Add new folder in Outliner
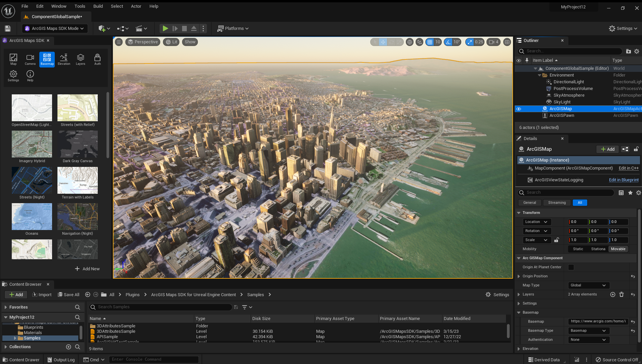642x364 pixels. click(628, 51)
